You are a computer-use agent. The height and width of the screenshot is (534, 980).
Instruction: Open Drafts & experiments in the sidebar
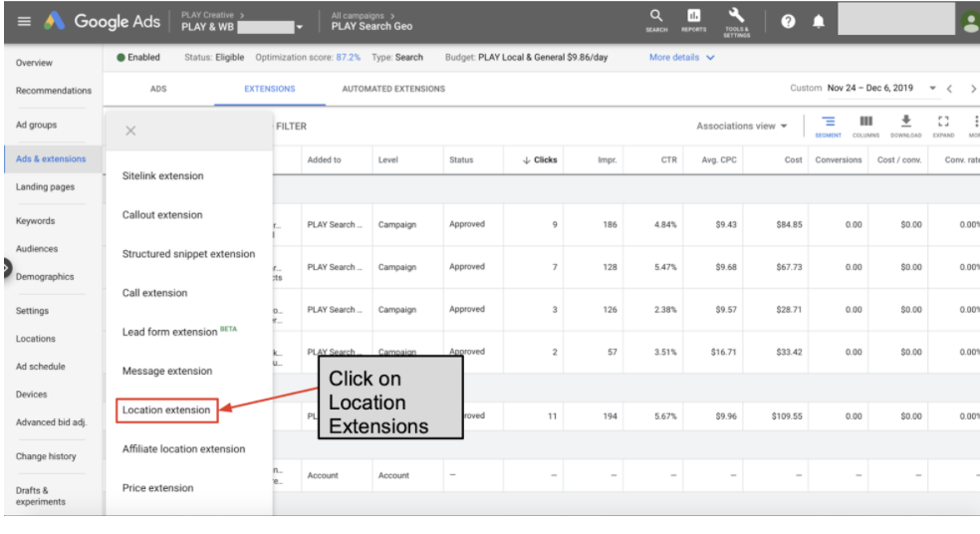click(40, 496)
